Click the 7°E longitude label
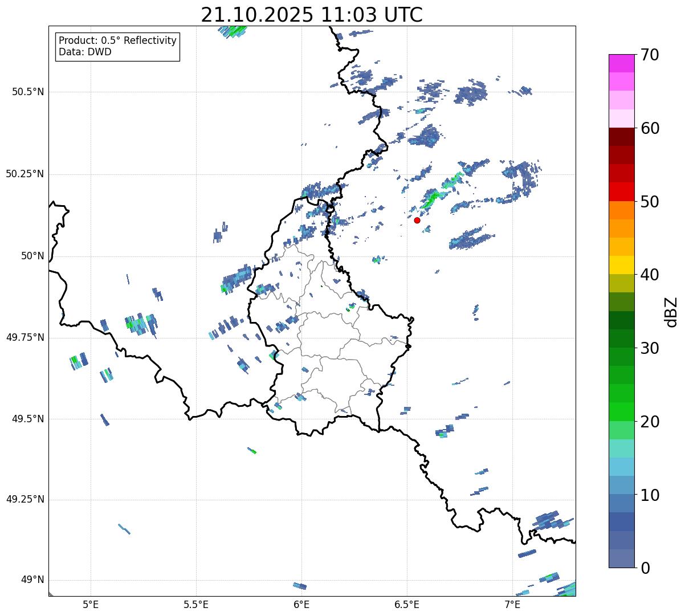The image size is (685, 616). tap(512, 605)
